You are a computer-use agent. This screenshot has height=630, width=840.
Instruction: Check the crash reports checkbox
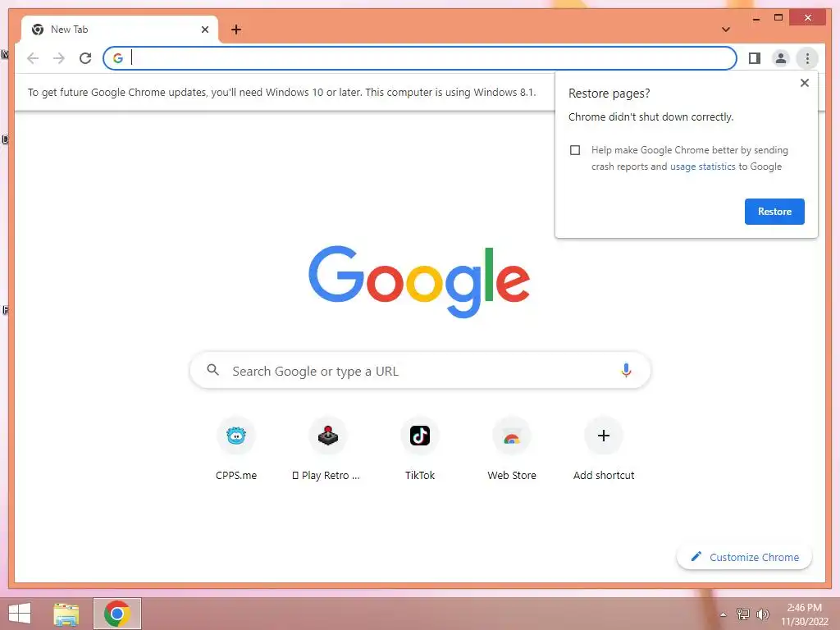[x=575, y=150]
